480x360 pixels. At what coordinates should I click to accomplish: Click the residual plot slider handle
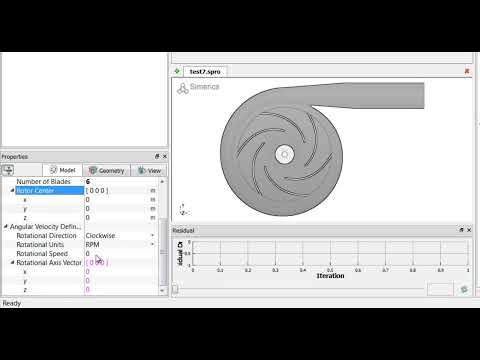pos(175,289)
